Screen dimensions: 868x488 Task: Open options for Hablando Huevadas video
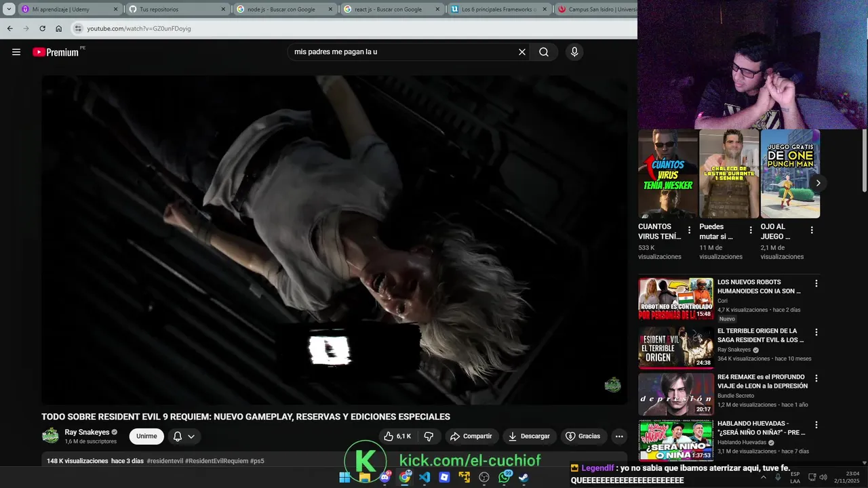click(x=816, y=425)
